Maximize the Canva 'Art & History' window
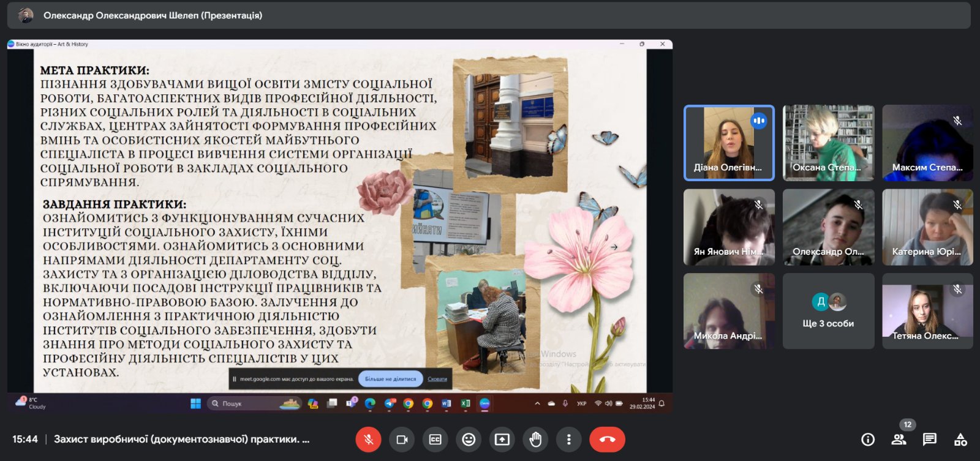Viewport: 980px width, 461px height. pos(642,44)
